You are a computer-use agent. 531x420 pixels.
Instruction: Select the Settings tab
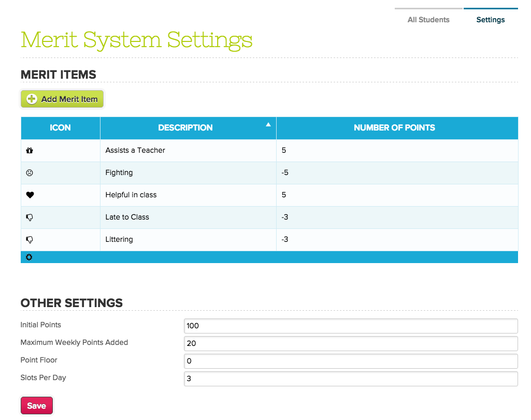pyautogui.click(x=490, y=20)
